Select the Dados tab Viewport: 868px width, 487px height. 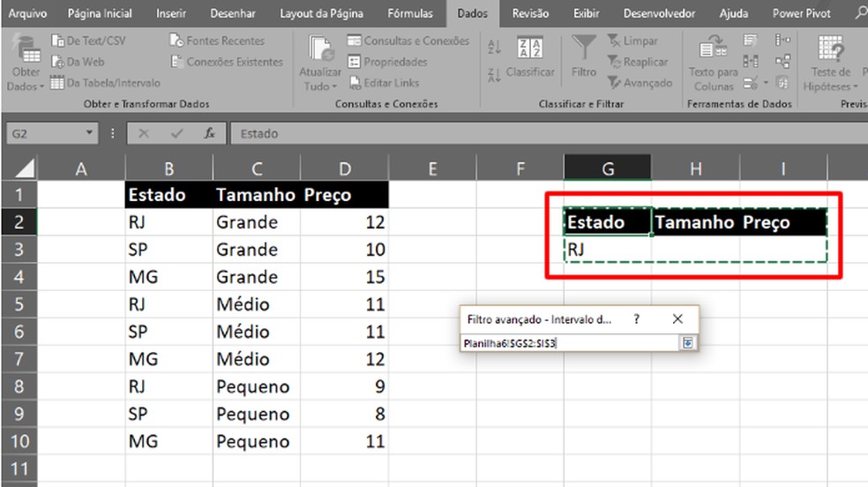click(472, 13)
